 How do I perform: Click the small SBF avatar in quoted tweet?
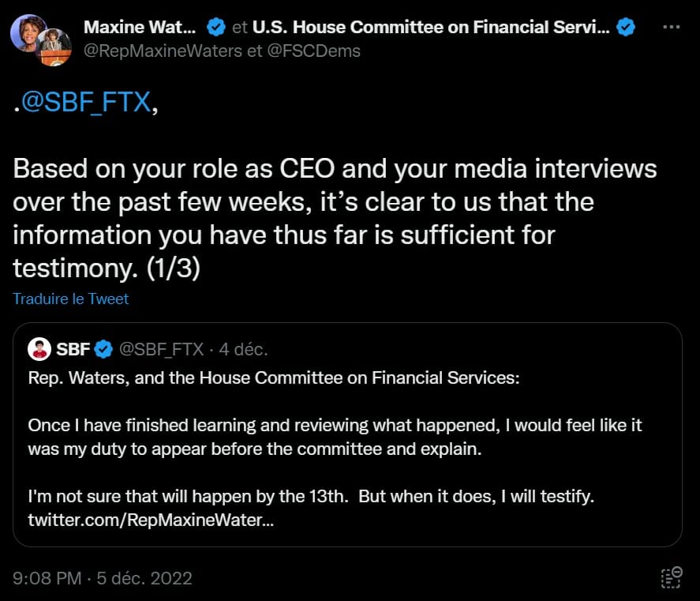point(39,348)
